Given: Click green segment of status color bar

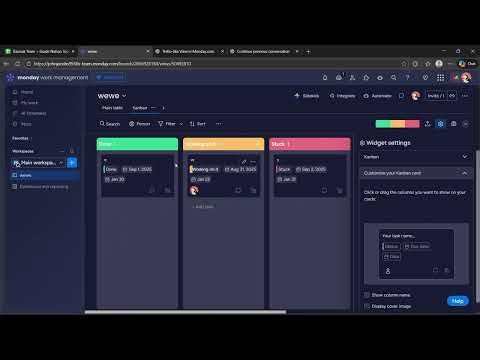Looking at the screenshot, I should pos(383,124).
